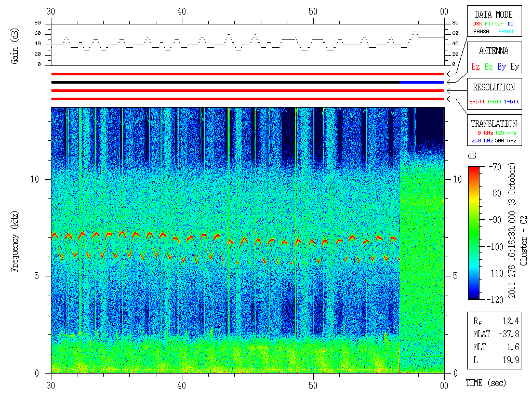This screenshot has height=399, width=532.
Task: Click the 8-bit resolution label
Action: [x=477, y=102]
